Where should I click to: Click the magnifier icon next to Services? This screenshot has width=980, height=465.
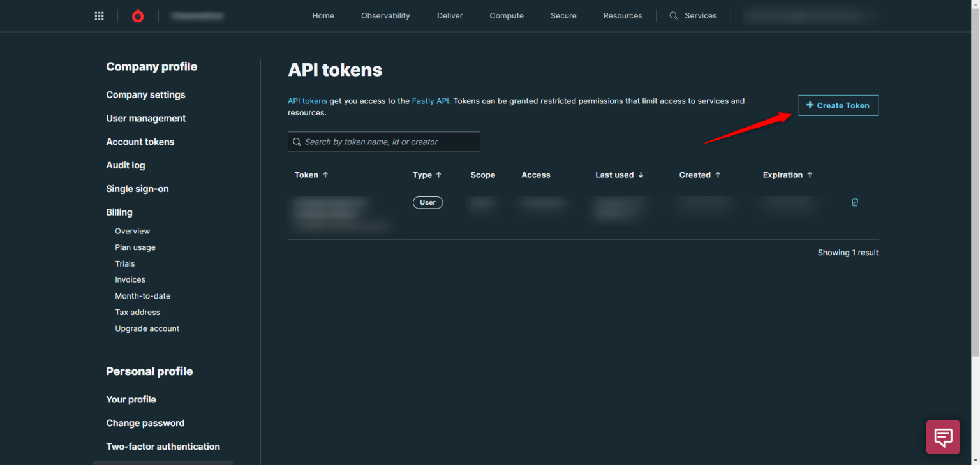tap(673, 15)
